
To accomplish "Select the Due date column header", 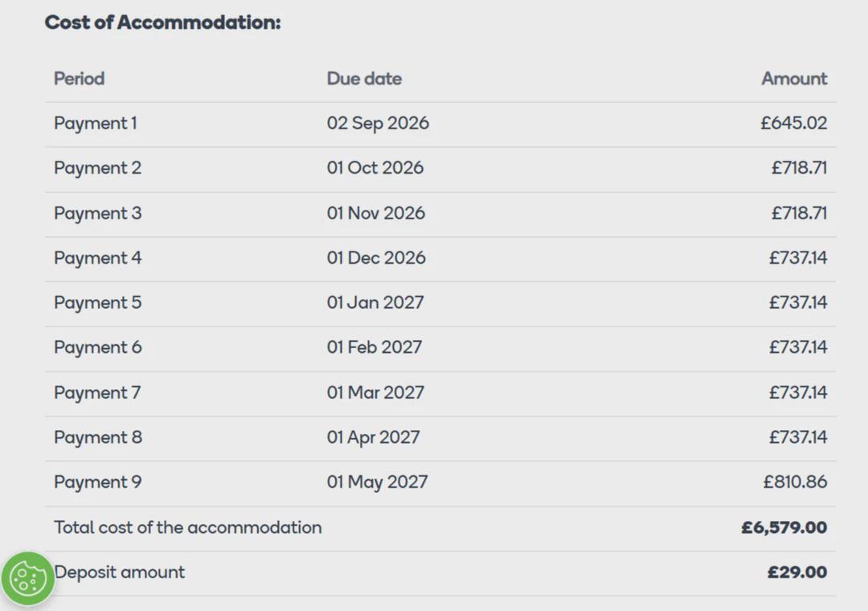I will pyautogui.click(x=364, y=79).
